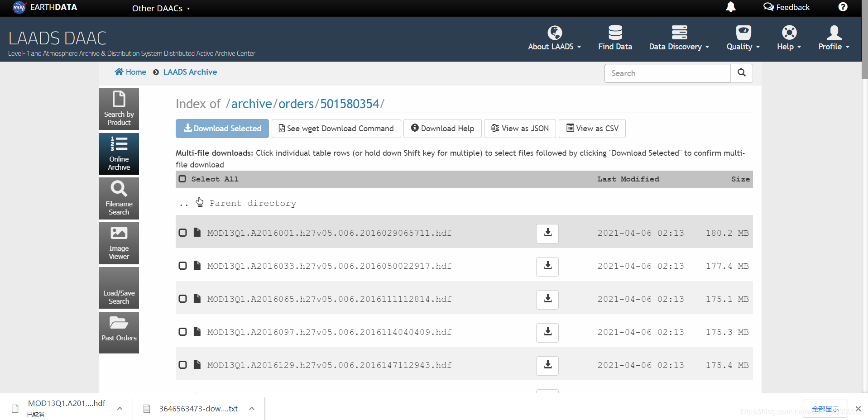
Task: Check the A2016065 file checkbox
Action: click(x=183, y=299)
